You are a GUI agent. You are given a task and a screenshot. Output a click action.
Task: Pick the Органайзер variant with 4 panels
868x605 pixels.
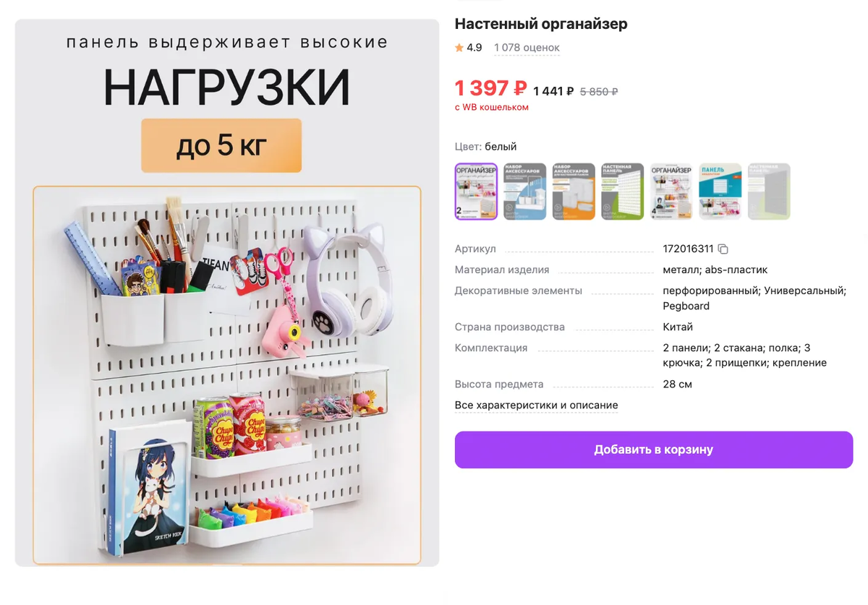671,192
